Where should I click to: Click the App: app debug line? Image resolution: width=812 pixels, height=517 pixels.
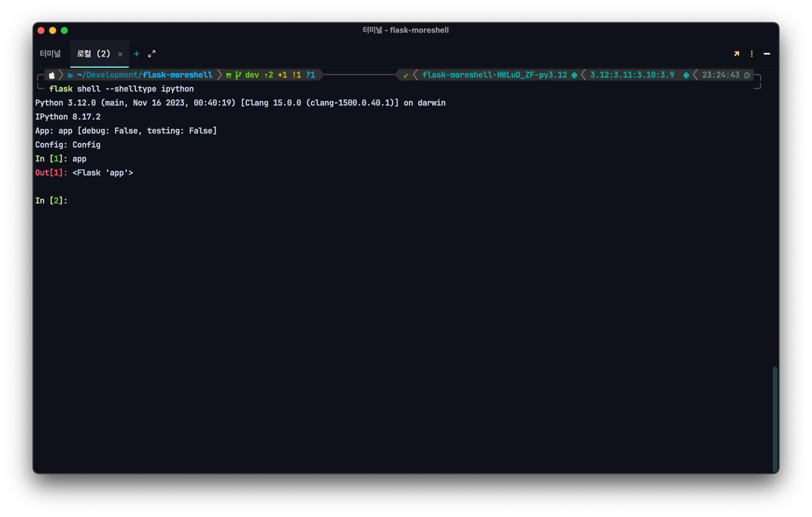coord(126,131)
